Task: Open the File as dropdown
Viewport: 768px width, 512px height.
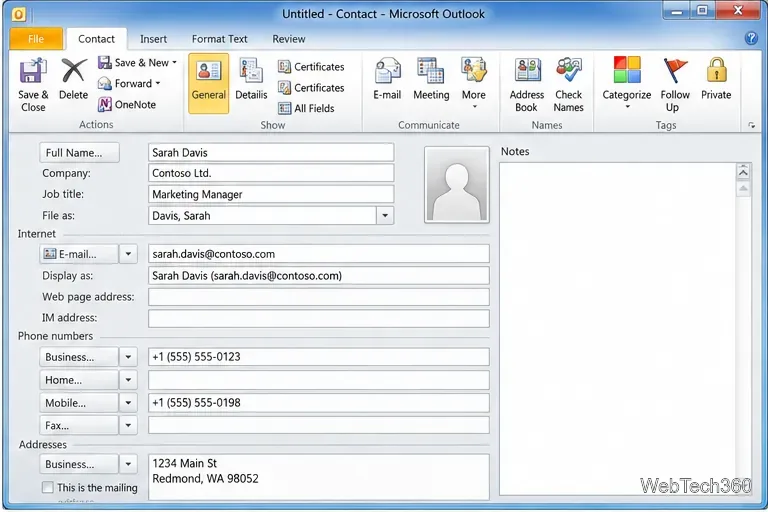Action: point(385,216)
